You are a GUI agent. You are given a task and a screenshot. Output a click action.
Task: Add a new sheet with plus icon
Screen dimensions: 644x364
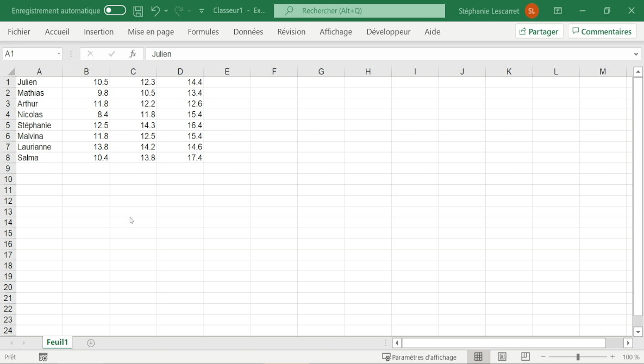point(91,343)
